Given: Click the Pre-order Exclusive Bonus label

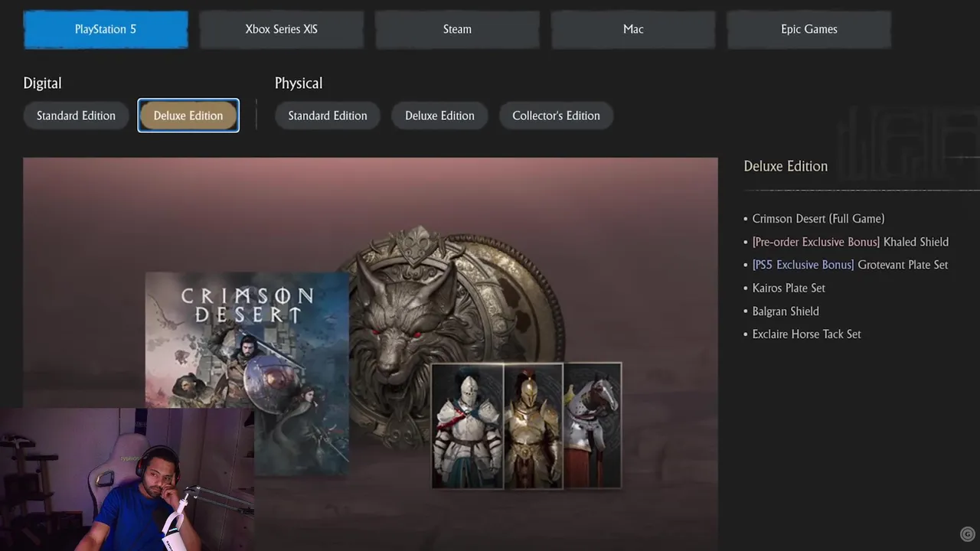Looking at the screenshot, I should click(816, 242).
